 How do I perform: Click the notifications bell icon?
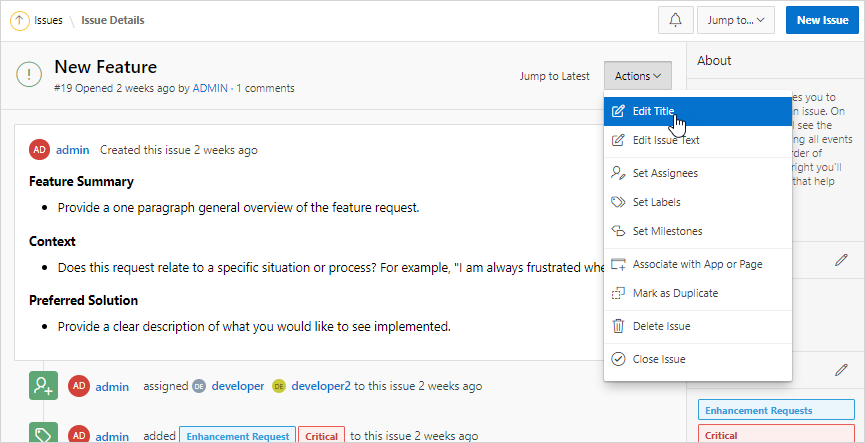click(x=675, y=20)
